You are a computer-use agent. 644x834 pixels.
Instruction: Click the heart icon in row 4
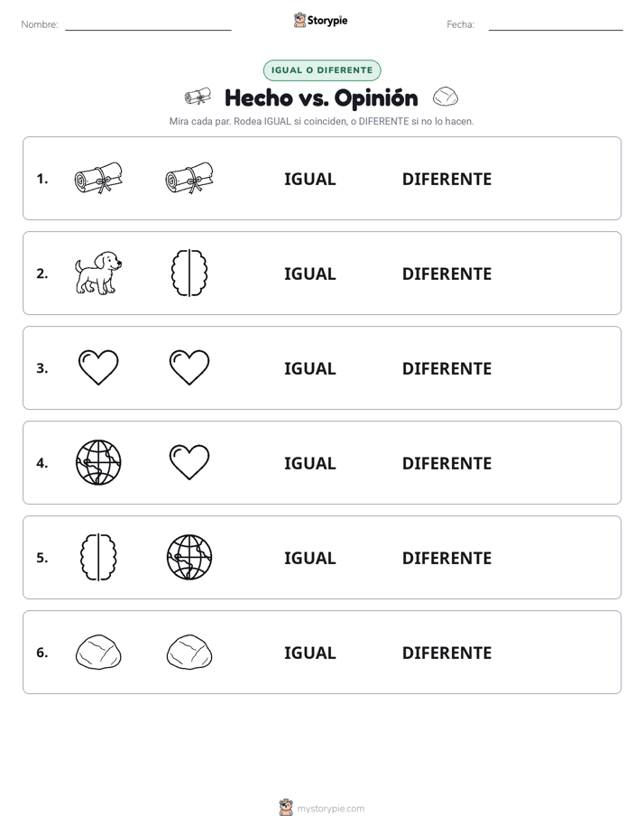[x=189, y=462]
